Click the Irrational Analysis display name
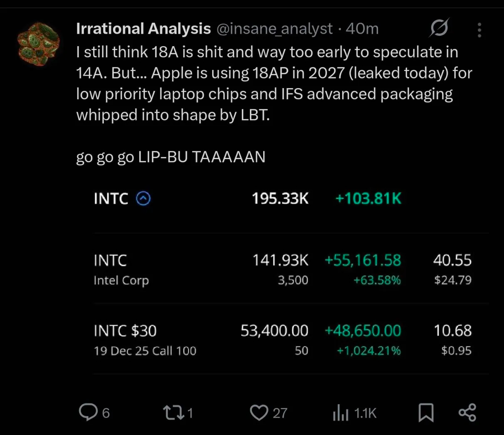The width and height of the screenshot is (504, 435). (x=143, y=29)
